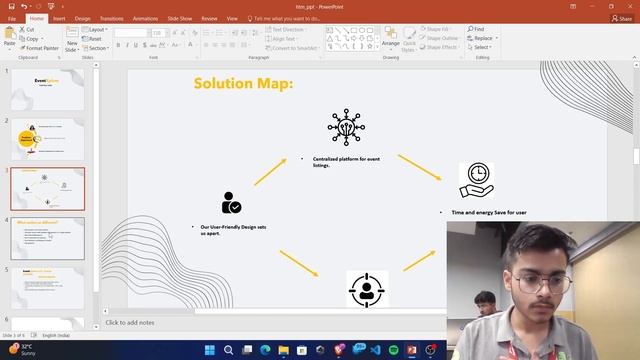Image resolution: width=640 pixels, height=360 pixels.
Task: Open Microsoft Edge from taskbar
Action: pyautogui.click(x=265, y=350)
